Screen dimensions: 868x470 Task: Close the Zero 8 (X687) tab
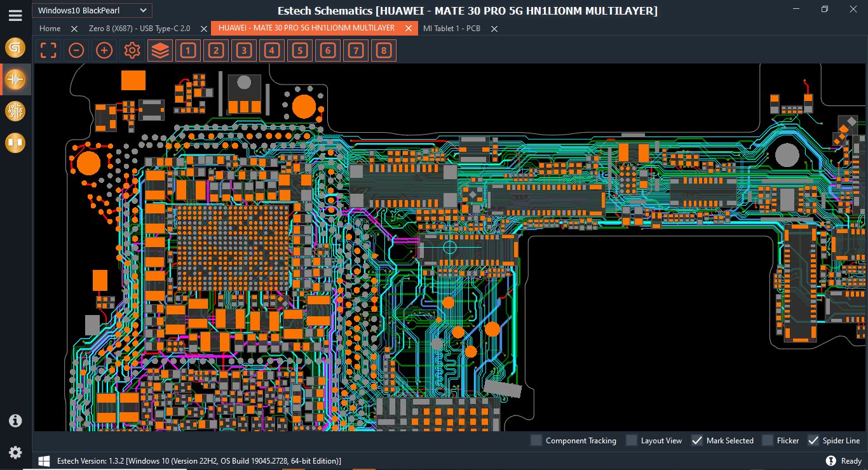pyautogui.click(x=203, y=29)
